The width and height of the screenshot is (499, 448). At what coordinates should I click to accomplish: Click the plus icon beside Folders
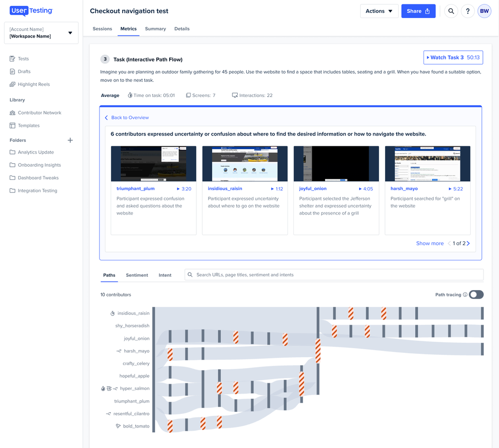click(x=70, y=140)
